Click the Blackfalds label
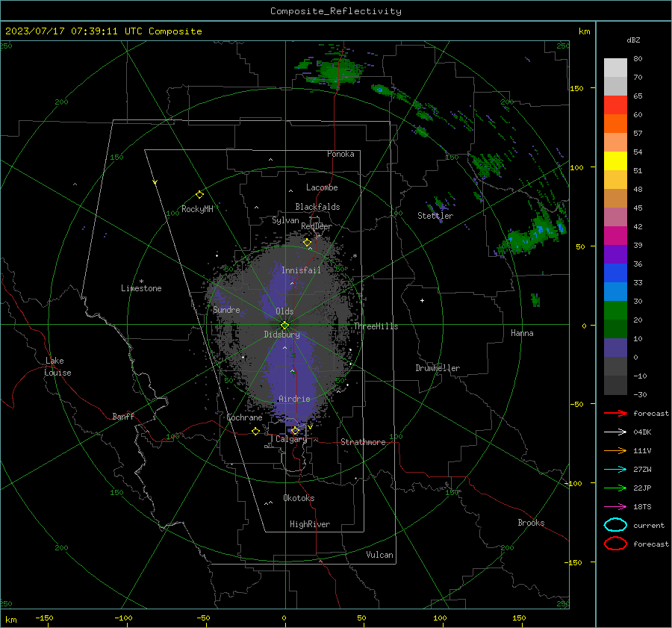Viewport: 672px width, 628px height. tap(317, 207)
